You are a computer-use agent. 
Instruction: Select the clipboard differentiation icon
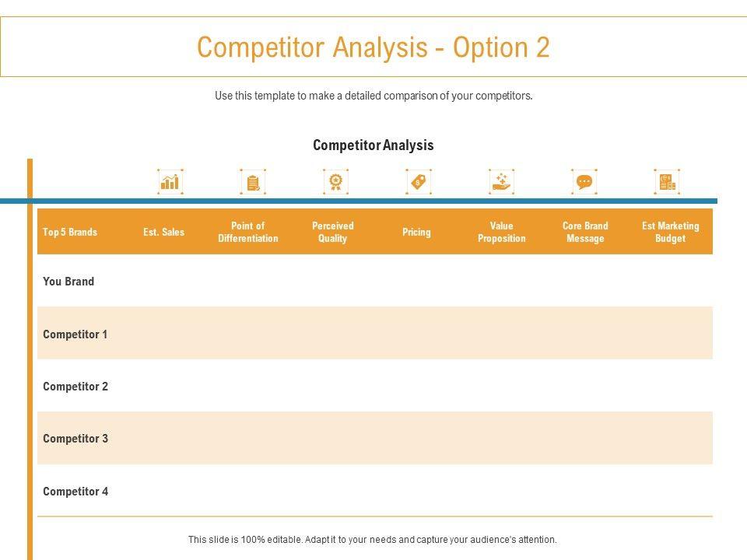click(253, 182)
